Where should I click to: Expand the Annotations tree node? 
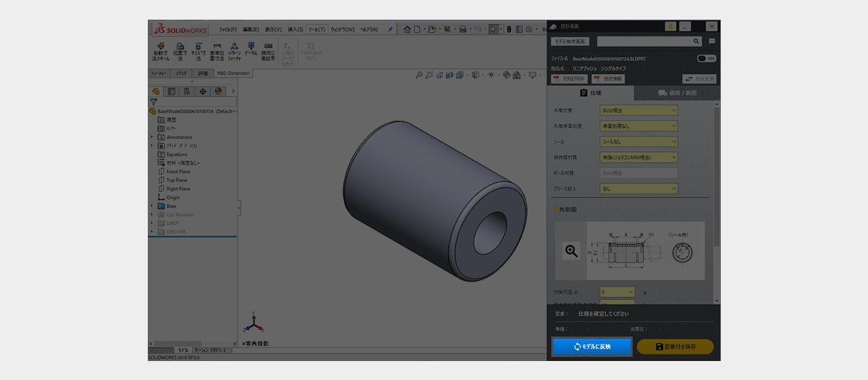[x=152, y=137]
